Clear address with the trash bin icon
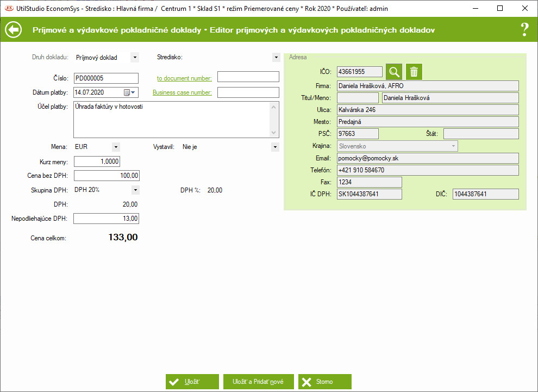The height and width of the screenshot is (392, 538). pos(414,72)
